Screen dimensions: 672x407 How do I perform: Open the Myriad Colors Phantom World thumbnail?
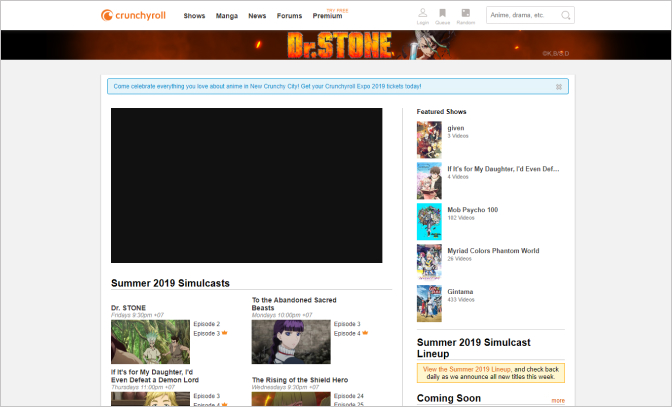[x=429, y=263]
